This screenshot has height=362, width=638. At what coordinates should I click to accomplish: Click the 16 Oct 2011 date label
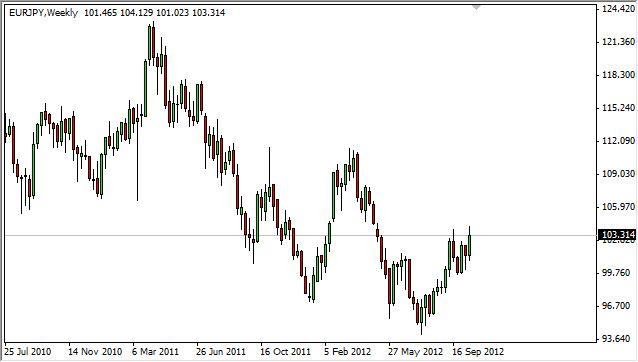285,351
